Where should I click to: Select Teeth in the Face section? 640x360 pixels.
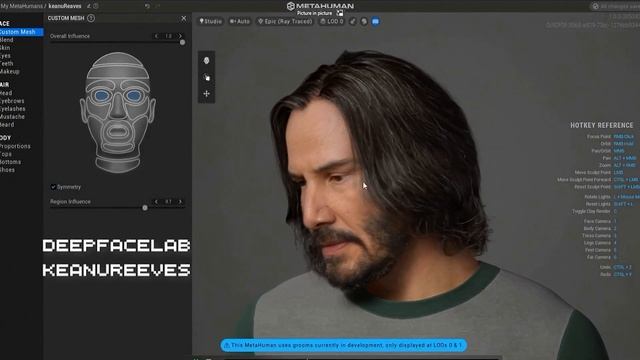click(7, 64)
